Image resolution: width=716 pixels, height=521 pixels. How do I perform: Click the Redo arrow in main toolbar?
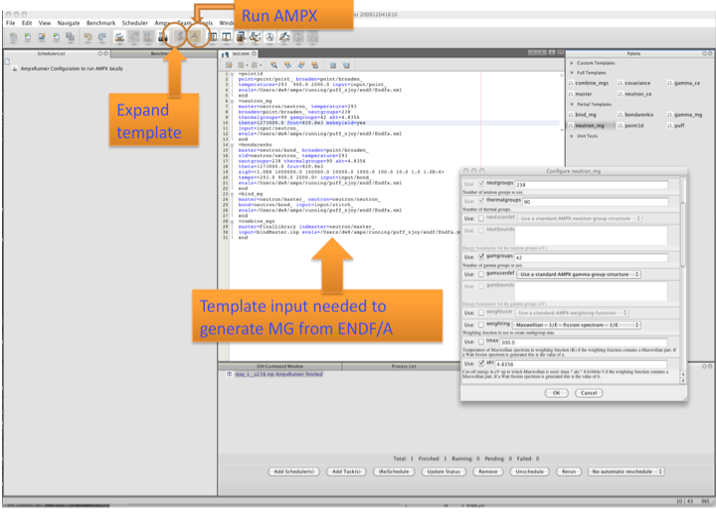coord(102,37)
